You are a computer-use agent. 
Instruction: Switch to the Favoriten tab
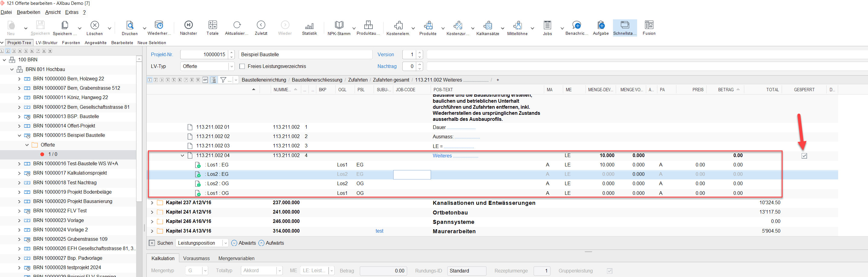point(71,43)
